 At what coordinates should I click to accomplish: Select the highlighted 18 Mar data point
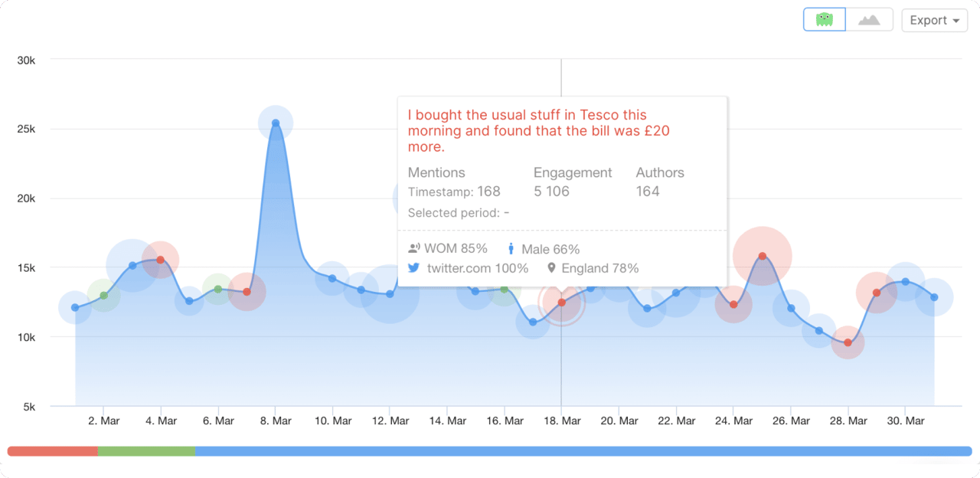point(561,303)
